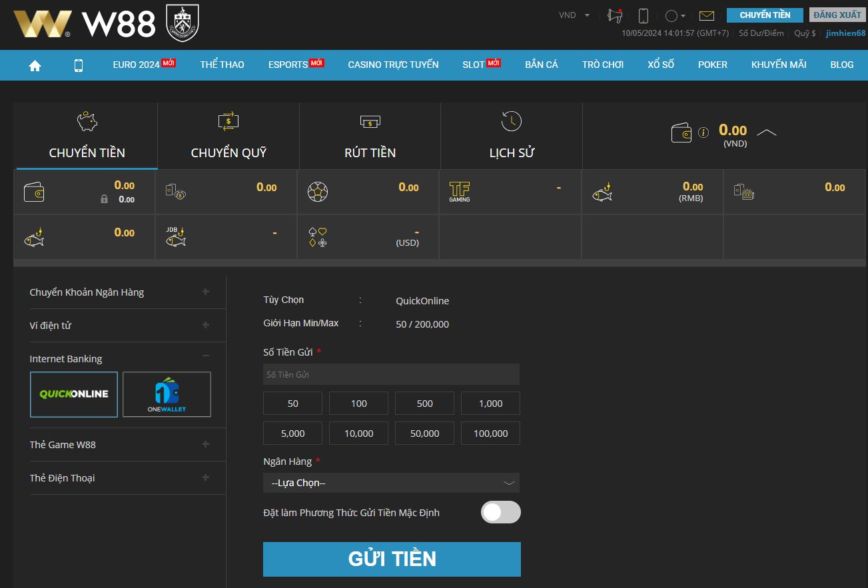The image size is (868, 588).
Task: Choose OneWallet payment method tile
Action: (x=167, y=394)
